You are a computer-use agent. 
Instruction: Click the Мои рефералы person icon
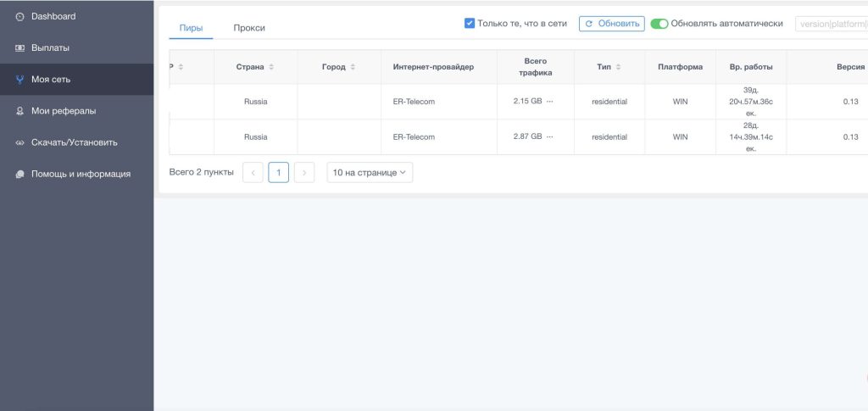(19, 111)
